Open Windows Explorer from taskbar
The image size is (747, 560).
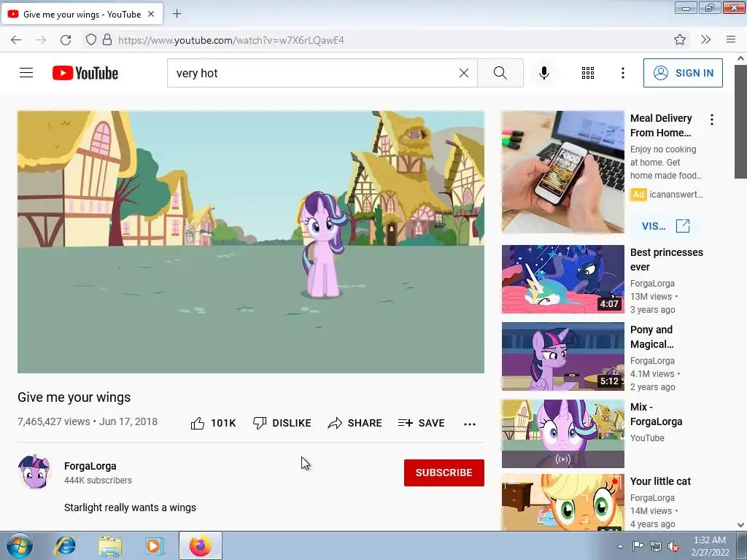pos(110,545)
